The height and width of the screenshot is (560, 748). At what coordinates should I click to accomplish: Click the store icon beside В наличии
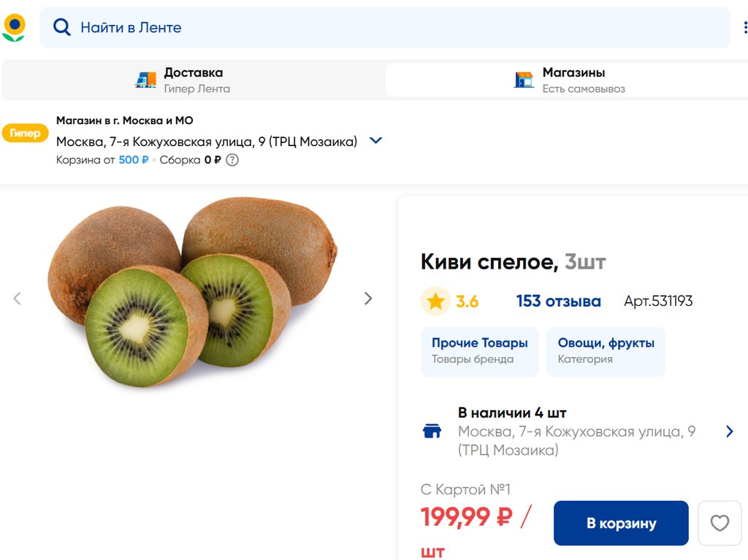pos(432,431)
